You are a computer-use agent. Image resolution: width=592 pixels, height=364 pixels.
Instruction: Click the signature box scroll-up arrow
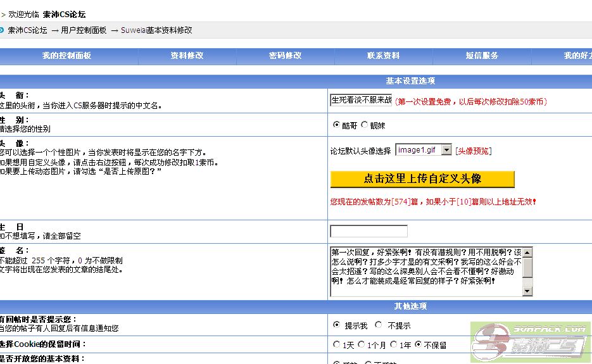click(x=527, y=252)
